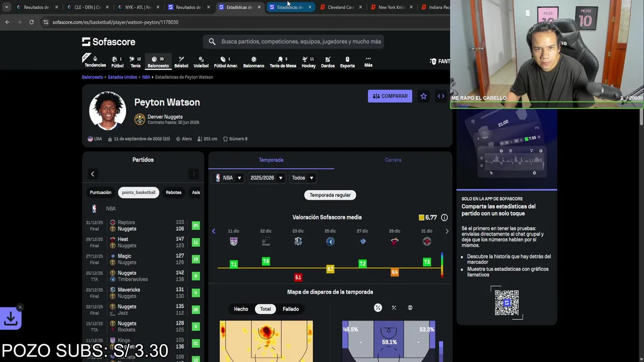Open the Baloncesto navigation tab
The width and height of the screenshot is (644, 362).
click(158, 62)
